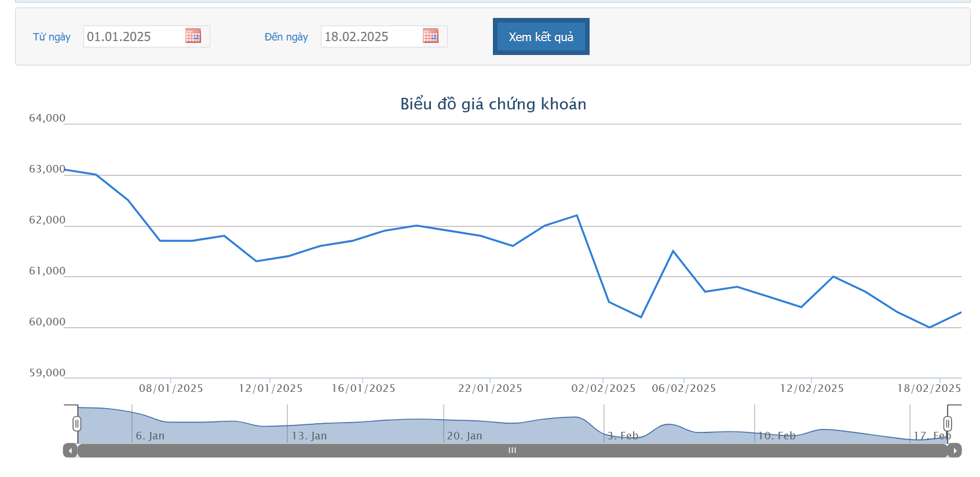The image size is (980, 477).
Task: Click the 63,000 y-axis label
Action: click(x=47, y=169)
